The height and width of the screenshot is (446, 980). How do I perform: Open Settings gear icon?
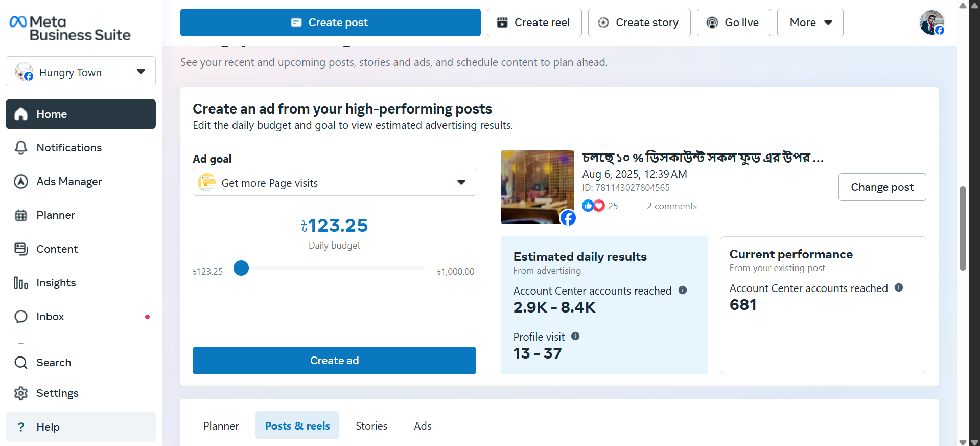pos(21,393)
